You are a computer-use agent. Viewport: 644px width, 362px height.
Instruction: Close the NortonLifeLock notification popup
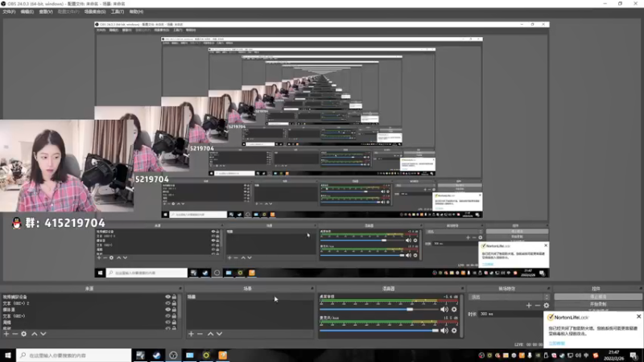pos(638,316)
